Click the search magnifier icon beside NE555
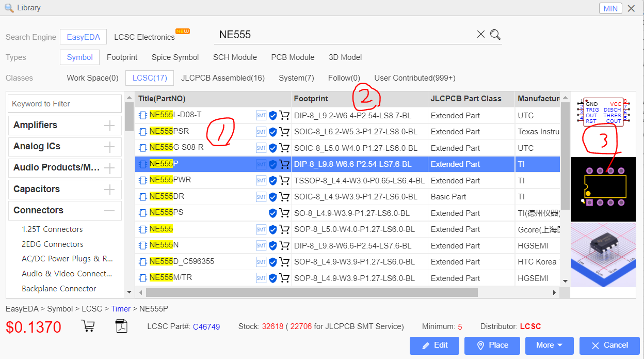Image resolution: width=644 pixels, height=359 pixels. 495,35
